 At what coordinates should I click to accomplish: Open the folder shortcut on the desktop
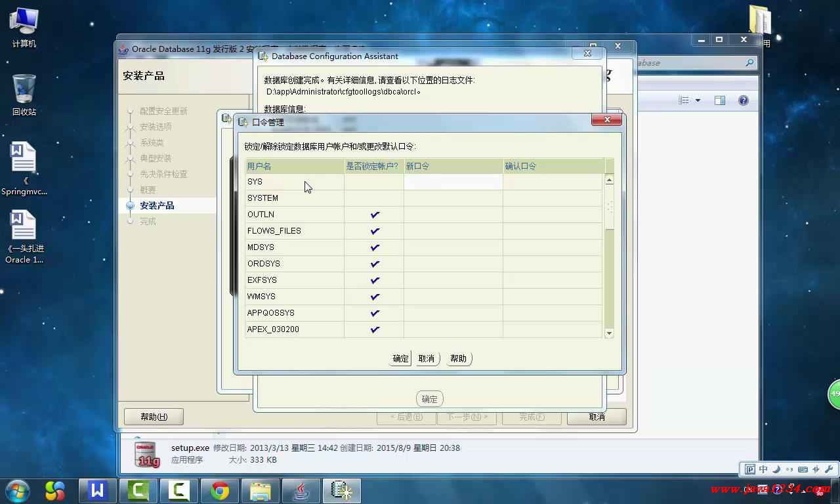[x=761, y=20]
